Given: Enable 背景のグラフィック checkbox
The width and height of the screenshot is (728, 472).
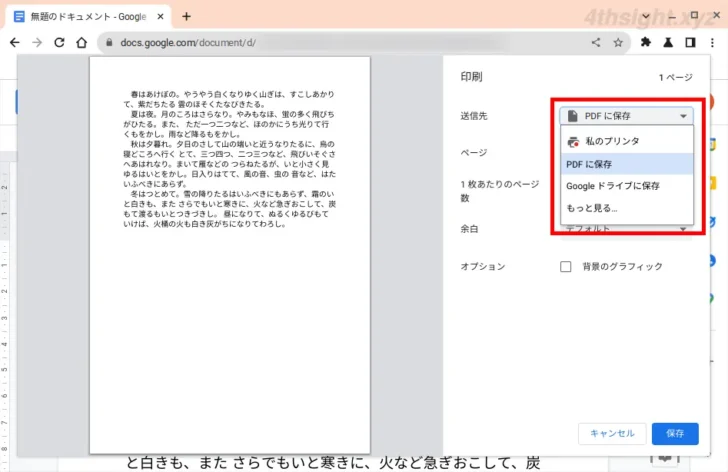Looking at the screenshot, I should (566, 266).
